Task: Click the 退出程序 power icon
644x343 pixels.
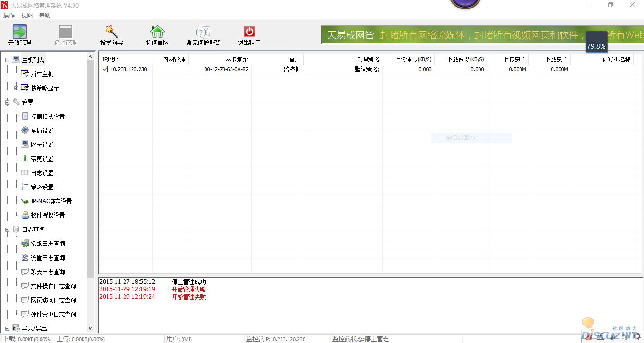Action: pyautogui.click(x=249, y=32)
